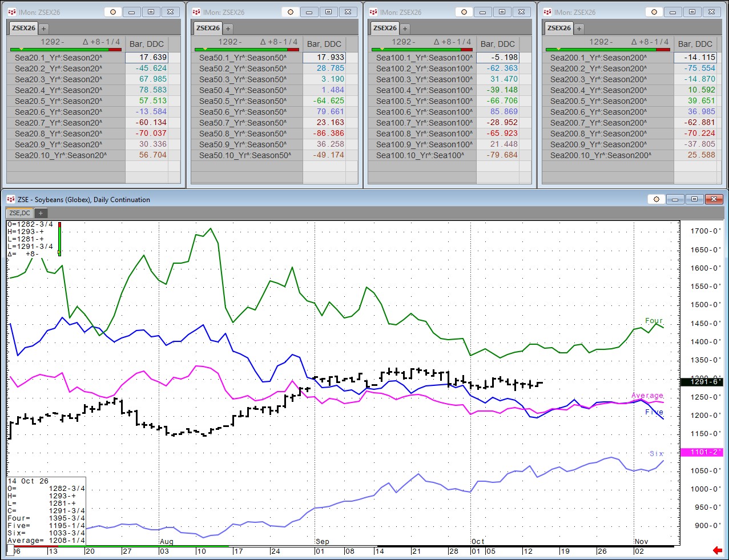The width and height of the screenshot is (729, 560).
Task: Click the vertical range bar beside chart OHLC readout
Action: click(x=59, y=239)
